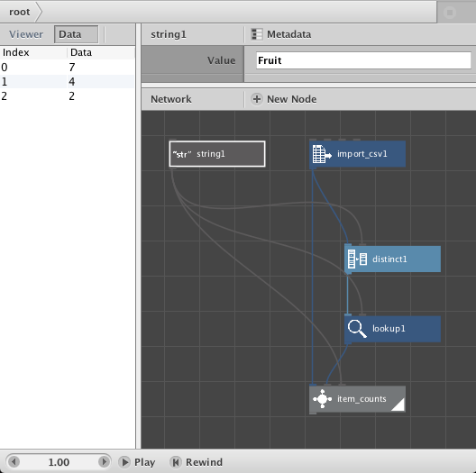Click the string1 node "str" icon
Screen dimensions: 476x473
pyautogui.click(x=182, y=154)
